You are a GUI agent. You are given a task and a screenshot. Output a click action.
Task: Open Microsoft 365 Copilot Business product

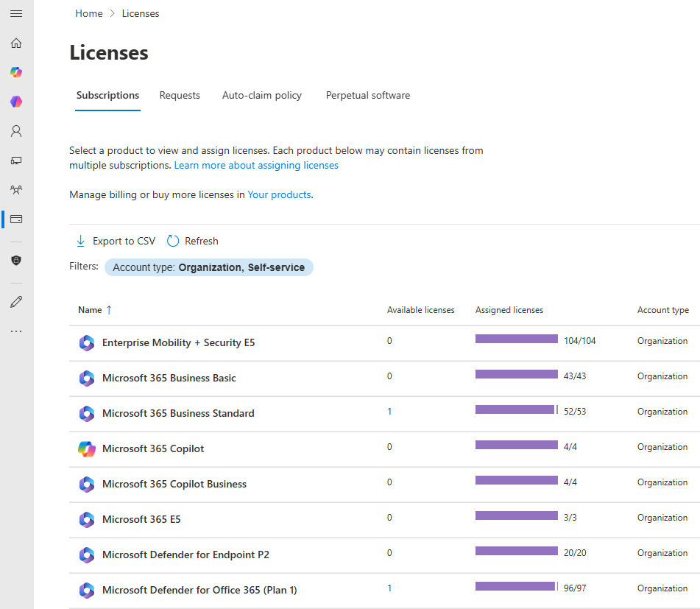[x=174, y=484]
